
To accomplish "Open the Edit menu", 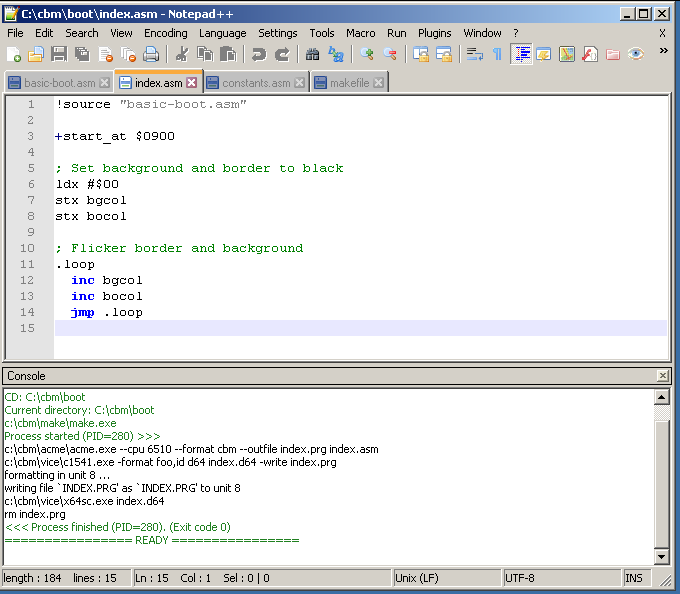I will [44, 33].
